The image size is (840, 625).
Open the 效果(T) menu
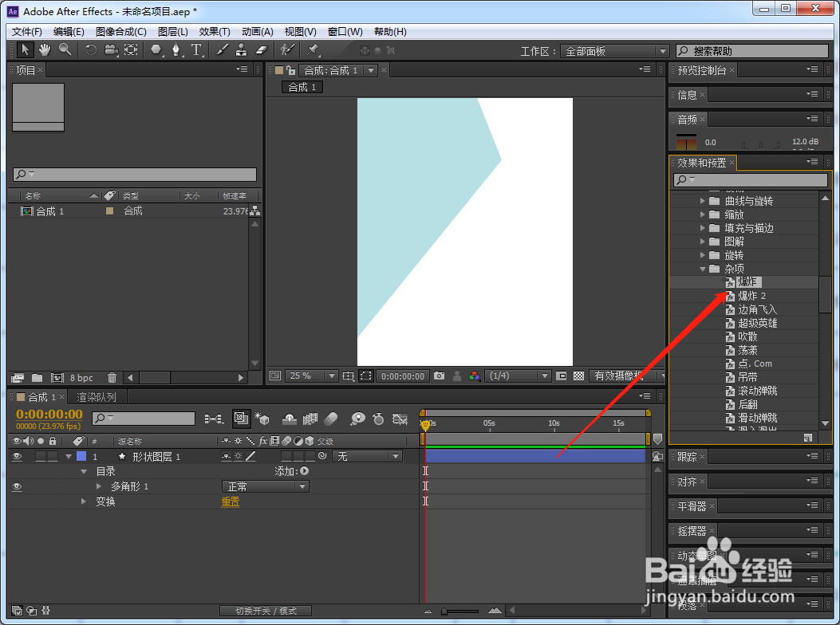(215, 32)
